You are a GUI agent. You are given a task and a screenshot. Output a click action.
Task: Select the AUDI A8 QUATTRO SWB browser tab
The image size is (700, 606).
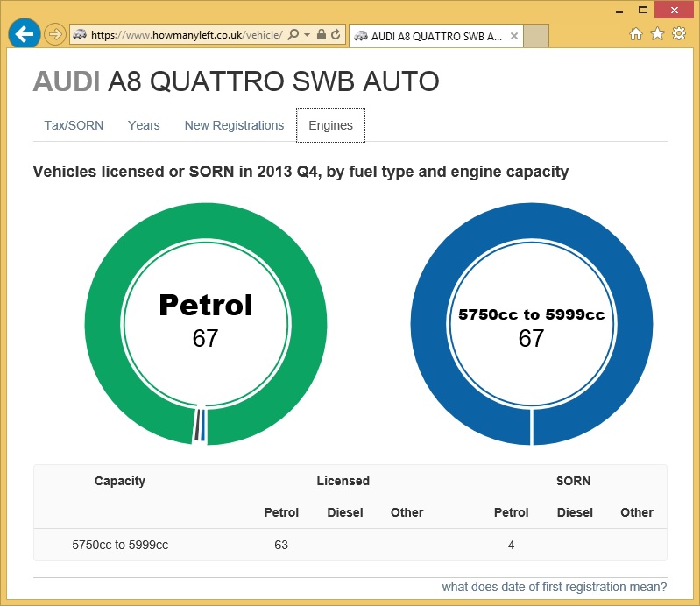[435, 36]
